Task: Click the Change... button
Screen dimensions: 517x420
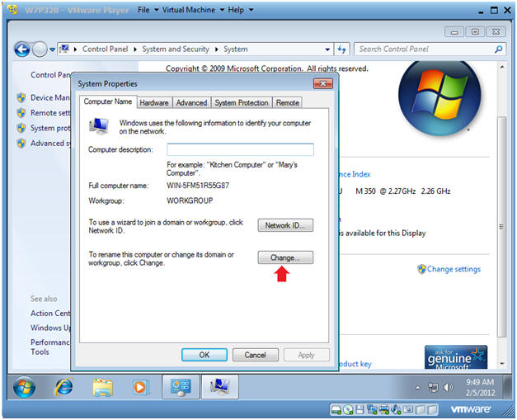Action: pos(285,257)
